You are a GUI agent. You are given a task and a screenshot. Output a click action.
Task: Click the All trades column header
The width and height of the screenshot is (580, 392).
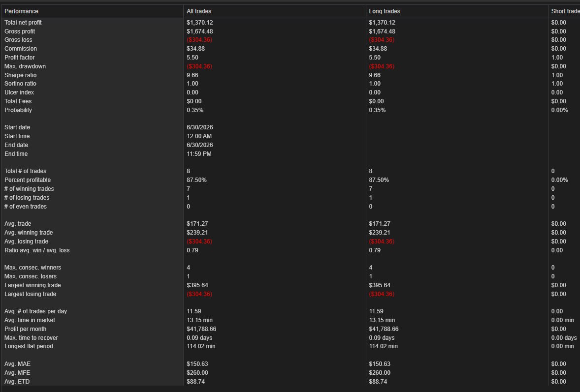click(x=274, y=11)
